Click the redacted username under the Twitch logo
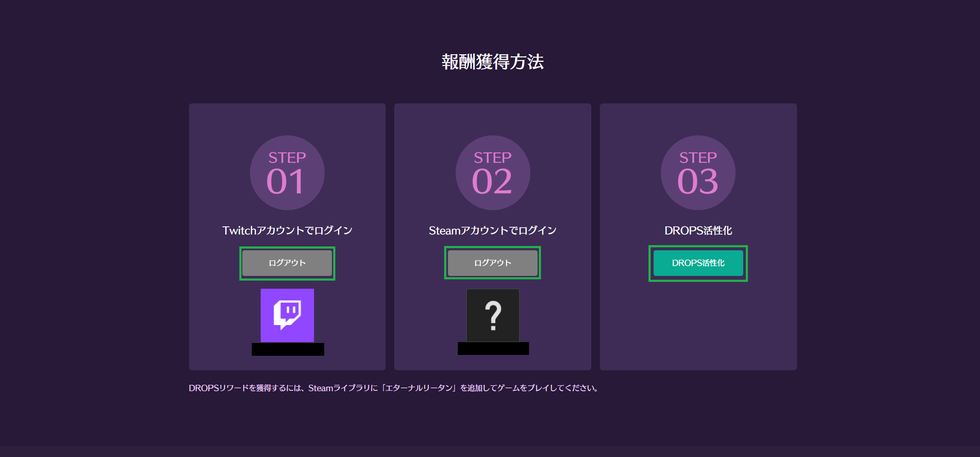Image resolution: width=980 pixels, height=457 pixels. click(288, 349)
